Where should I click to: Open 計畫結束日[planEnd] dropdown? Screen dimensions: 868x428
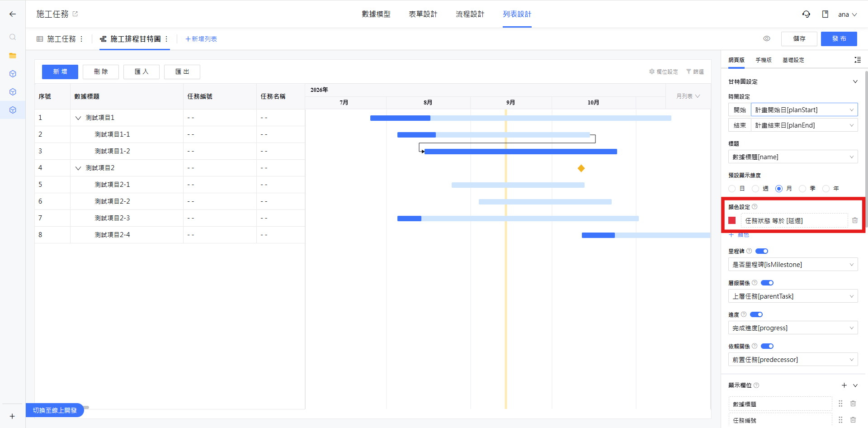[804, 125]
